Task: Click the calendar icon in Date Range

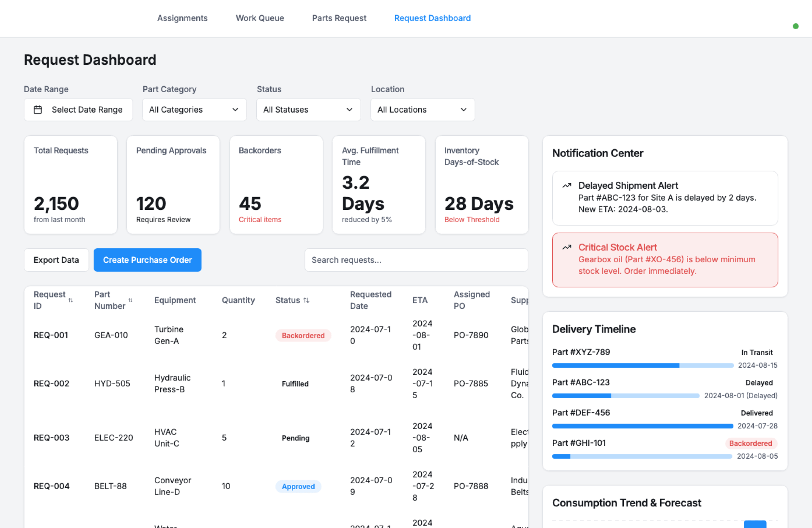Action: 38,110
